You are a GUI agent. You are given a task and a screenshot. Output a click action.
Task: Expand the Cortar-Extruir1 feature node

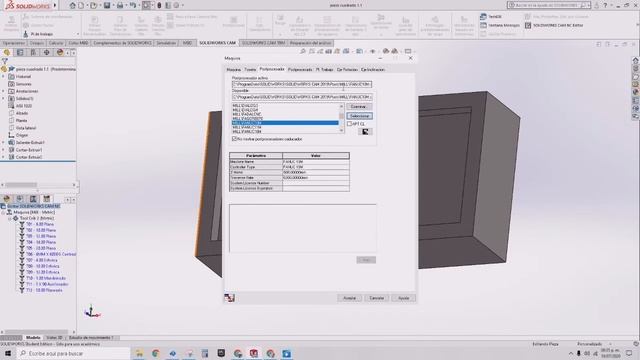tap(3, 150)
